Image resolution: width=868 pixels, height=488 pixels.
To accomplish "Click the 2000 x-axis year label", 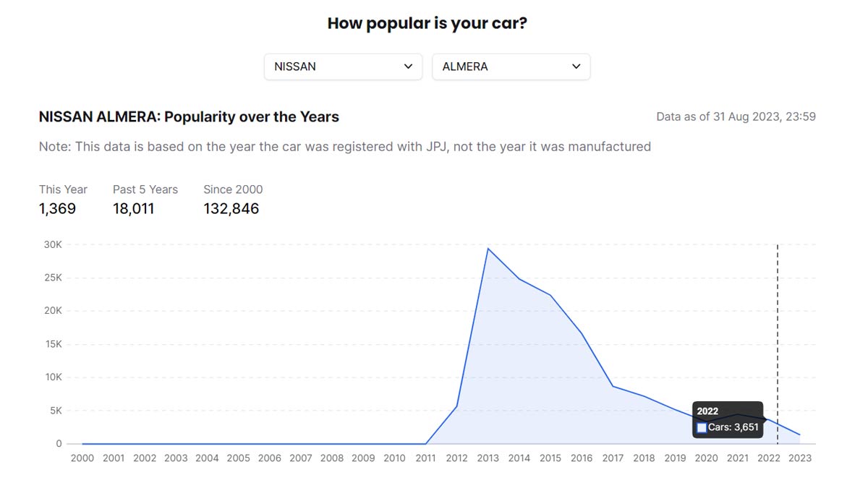I will [x=82, y=458].
